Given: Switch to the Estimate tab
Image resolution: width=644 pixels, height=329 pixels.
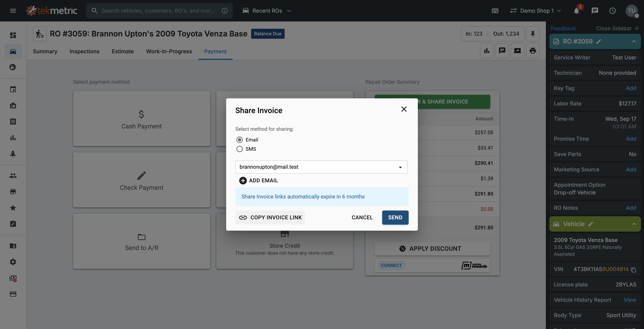Looking at the screenshot, I should click(122, 52).
